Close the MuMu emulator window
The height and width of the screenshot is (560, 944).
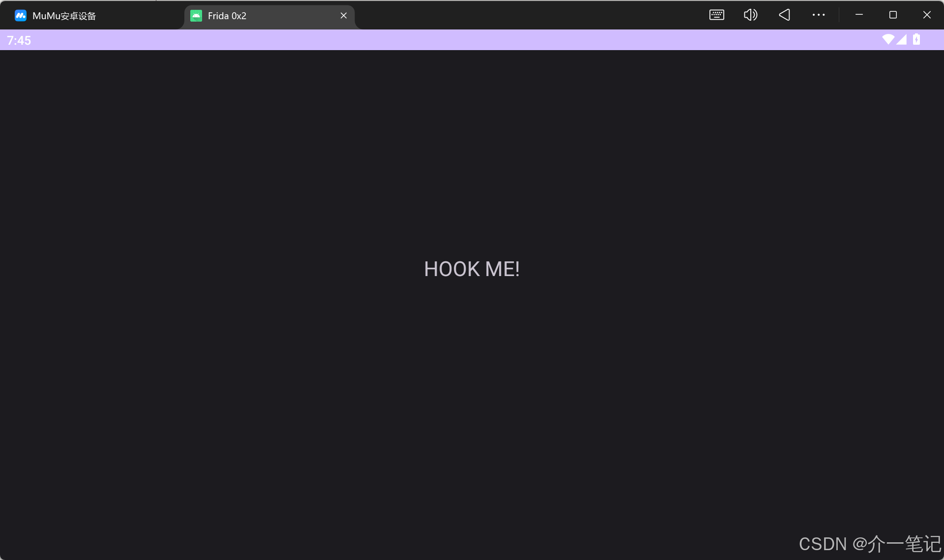pos(927,15)
